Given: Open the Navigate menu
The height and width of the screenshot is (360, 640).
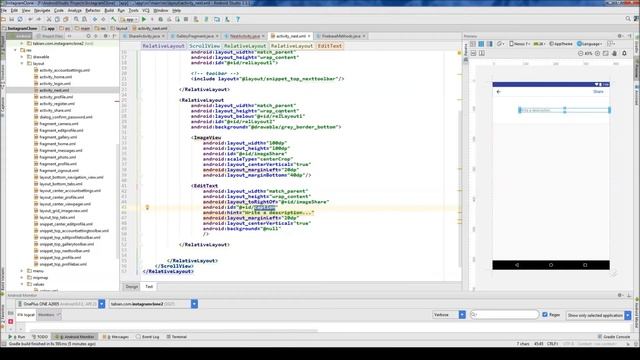Looking at the screenshot, I should pyautogui.click(x=42, y=10).
